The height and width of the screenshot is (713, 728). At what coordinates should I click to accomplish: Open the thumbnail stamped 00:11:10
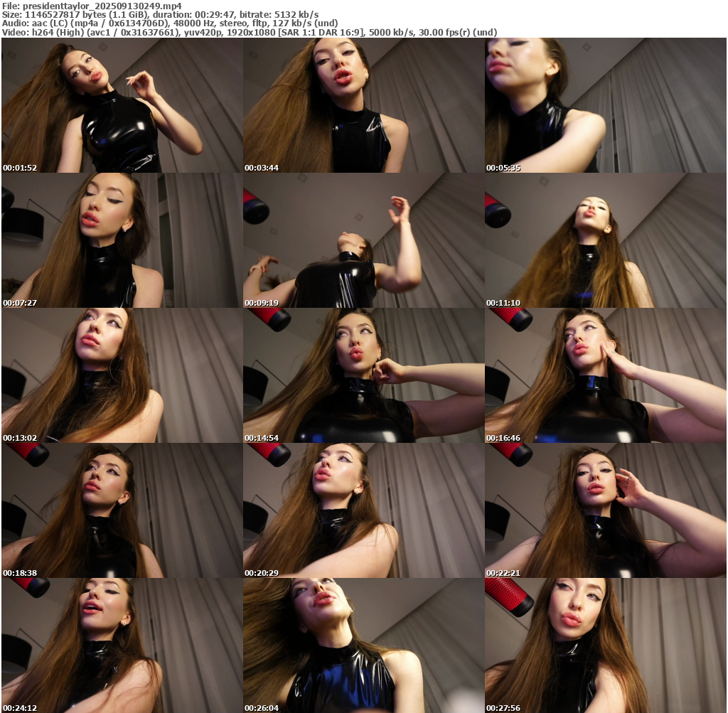click(x=606, y=240)
